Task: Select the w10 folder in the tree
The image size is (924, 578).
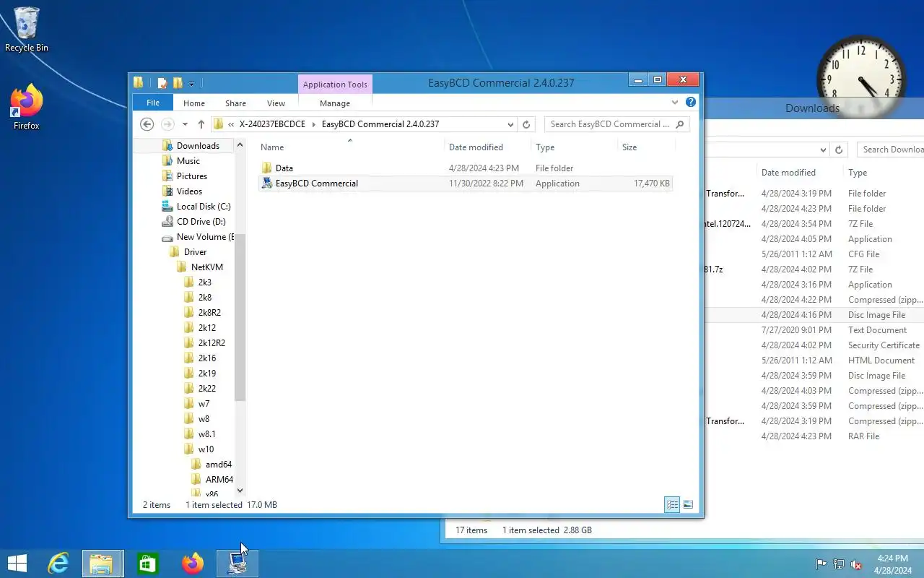Action: click(x=206, y=449)
